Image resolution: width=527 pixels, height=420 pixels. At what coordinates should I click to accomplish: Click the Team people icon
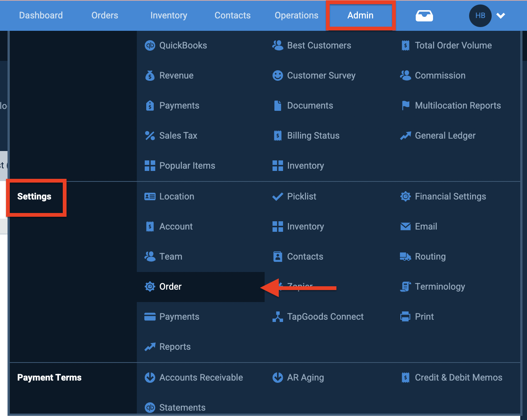(x=150, y=257)
